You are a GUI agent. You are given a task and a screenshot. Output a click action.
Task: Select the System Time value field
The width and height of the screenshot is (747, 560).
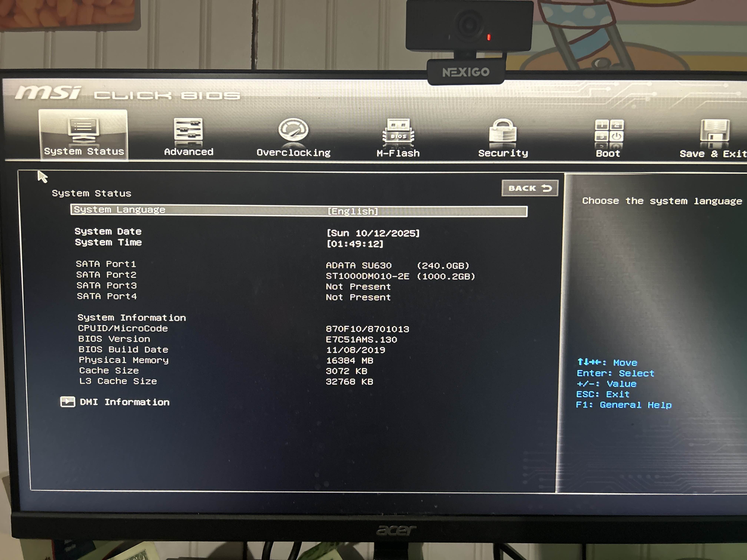(355, 244)
